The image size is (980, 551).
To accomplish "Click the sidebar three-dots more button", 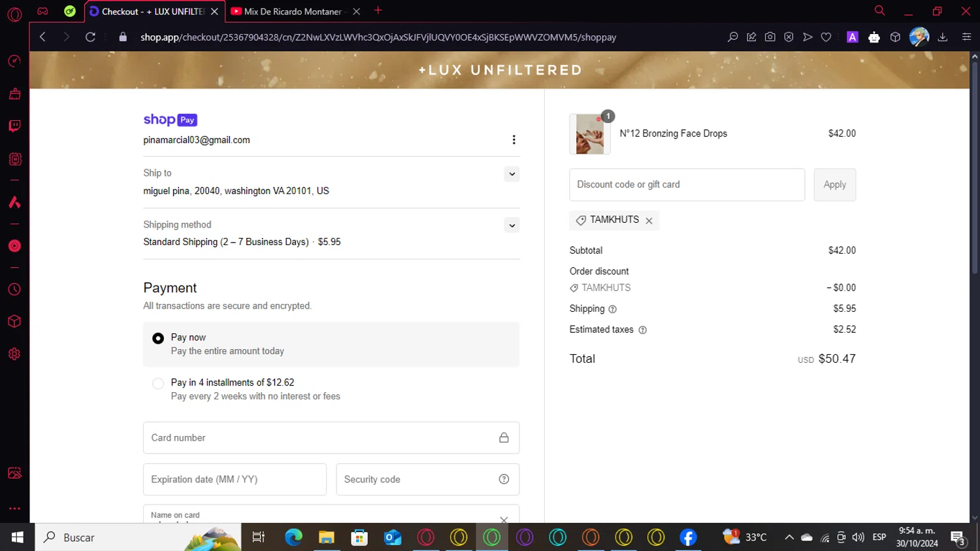I will pos(14,509).
